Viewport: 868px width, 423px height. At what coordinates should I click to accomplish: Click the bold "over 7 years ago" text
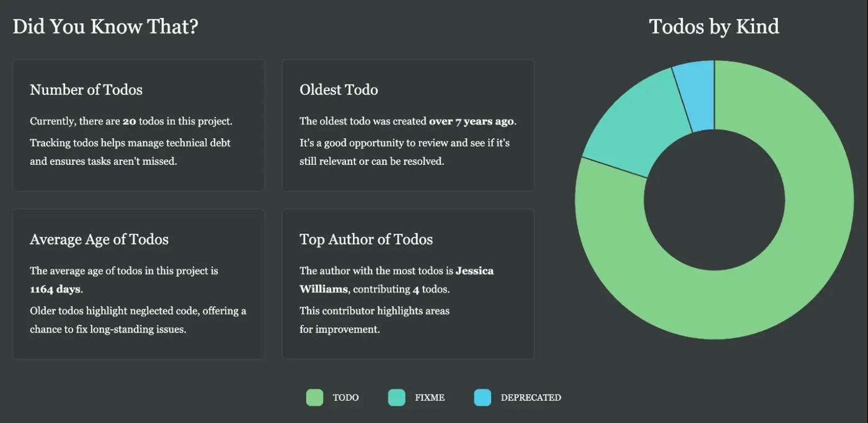472,122
